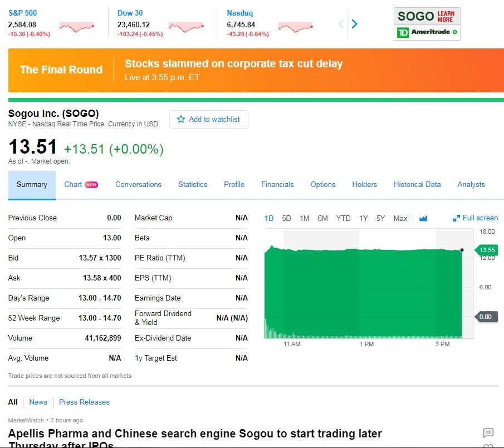Select the Press Releases news filter

point(84,402)
